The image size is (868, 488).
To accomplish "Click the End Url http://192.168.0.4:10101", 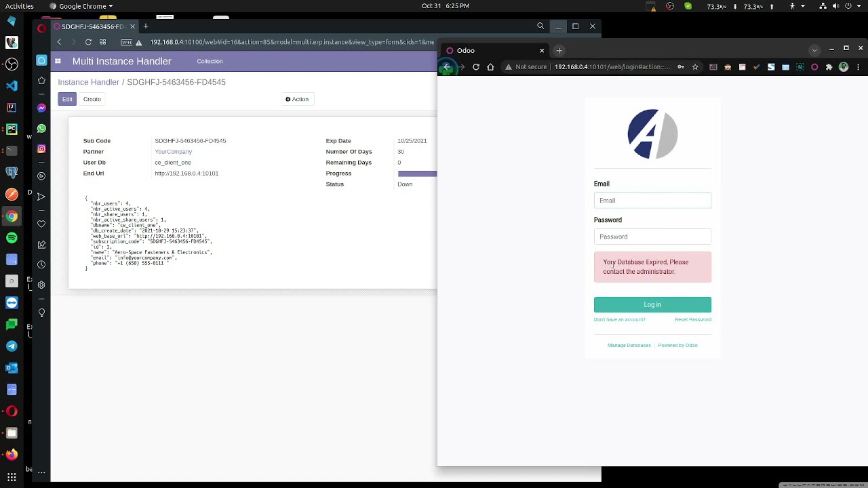I will tap(186, 174).
